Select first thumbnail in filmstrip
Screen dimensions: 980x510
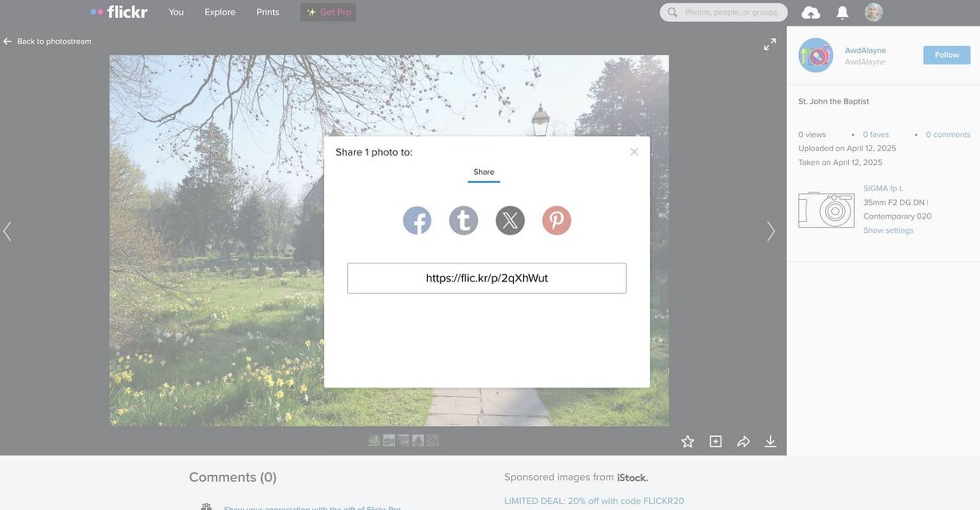click(374, 440)
